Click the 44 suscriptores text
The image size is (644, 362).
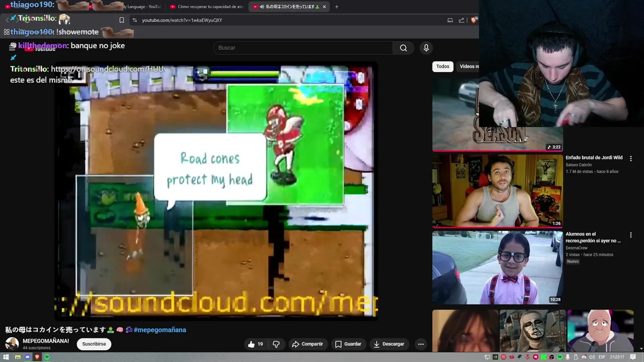[x=37, y=348]
